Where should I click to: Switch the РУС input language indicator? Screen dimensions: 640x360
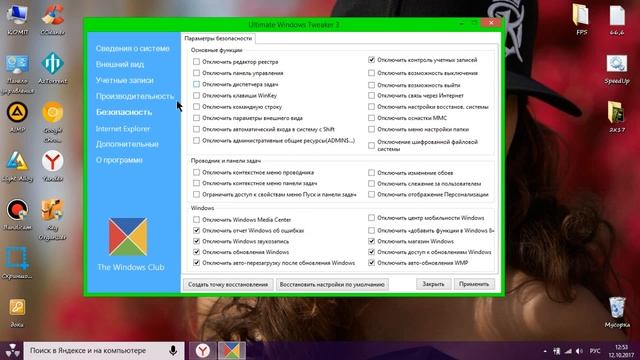pyautogui.click(x=595, y=351)
